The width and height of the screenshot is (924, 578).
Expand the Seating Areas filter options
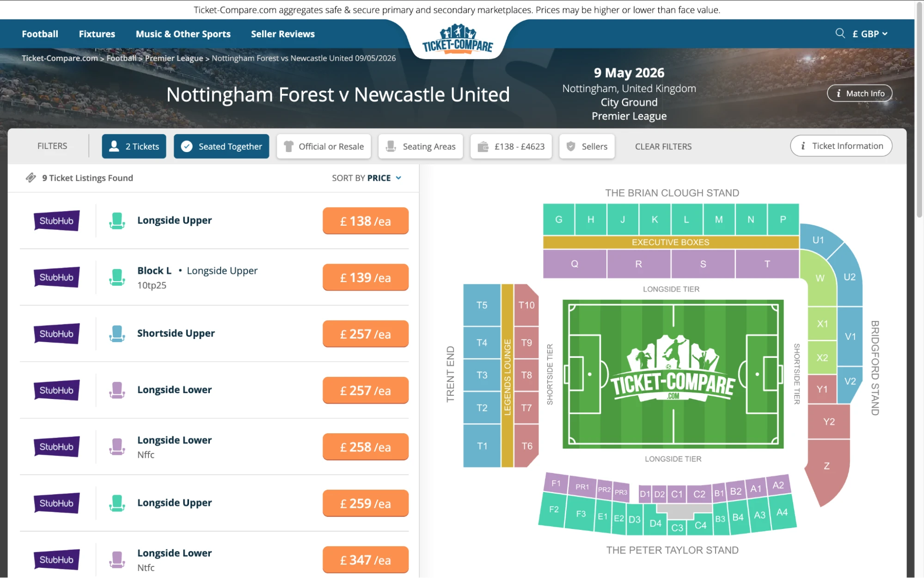pyautogui.click(x=420, y=146)
